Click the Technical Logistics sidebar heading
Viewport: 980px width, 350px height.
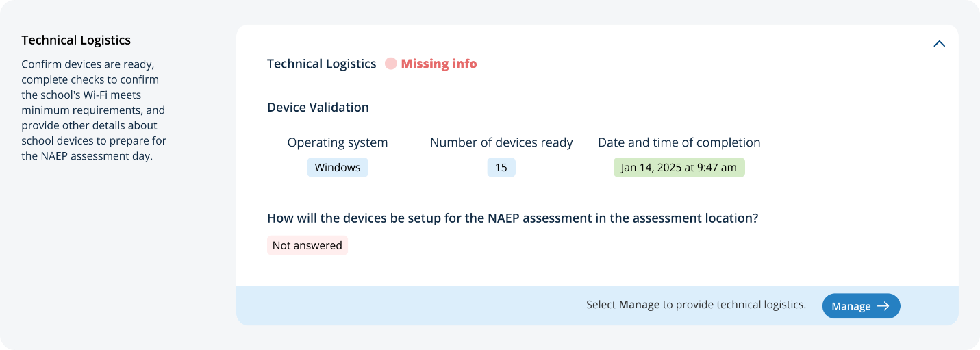76,40
